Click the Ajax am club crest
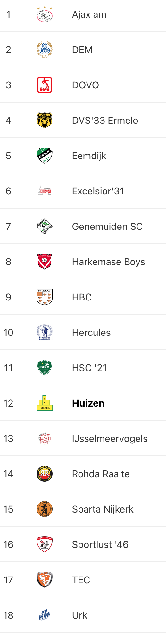 [x=45, y=14]
